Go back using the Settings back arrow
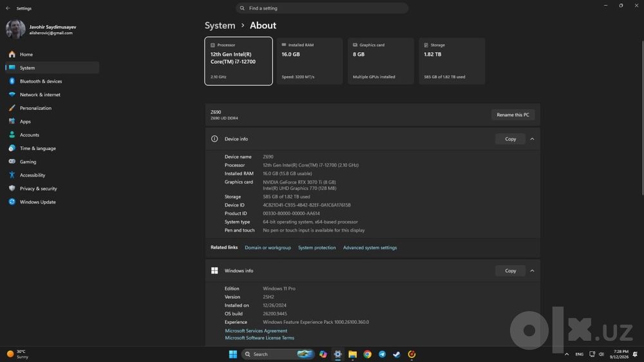 8,8
